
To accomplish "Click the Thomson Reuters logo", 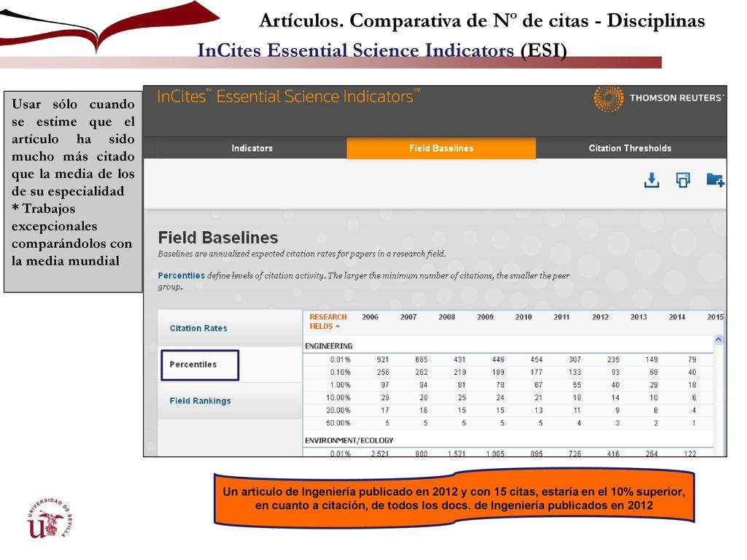I will click(659, 98).
